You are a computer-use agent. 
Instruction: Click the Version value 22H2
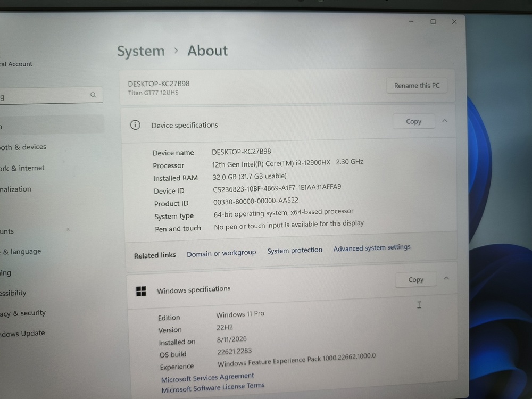coord(225,327)
